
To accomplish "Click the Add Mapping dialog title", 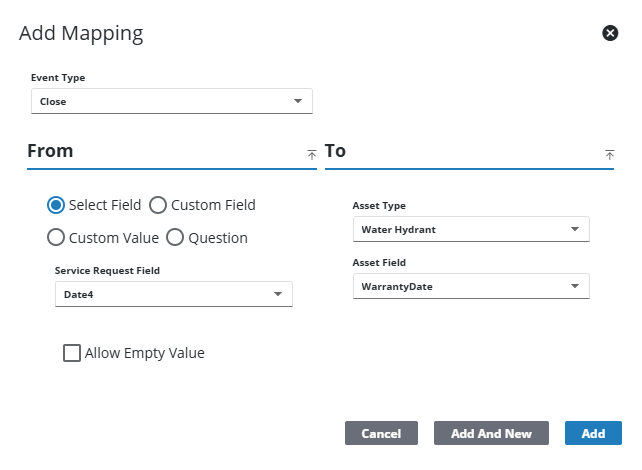I will click(81, 33).
